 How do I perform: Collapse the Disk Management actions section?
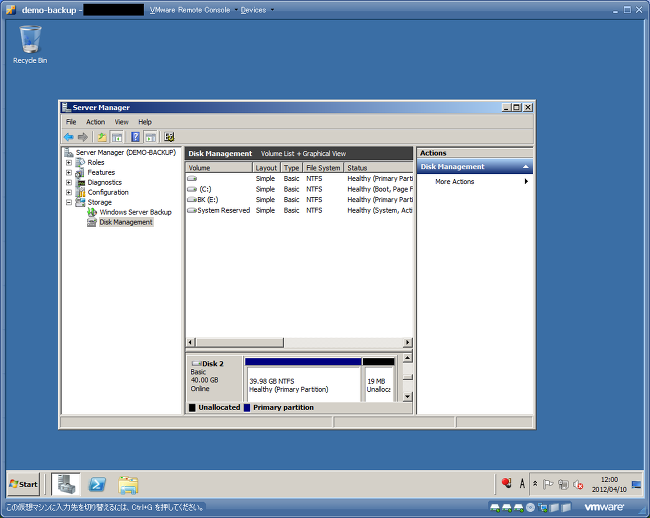pos(526,167)
